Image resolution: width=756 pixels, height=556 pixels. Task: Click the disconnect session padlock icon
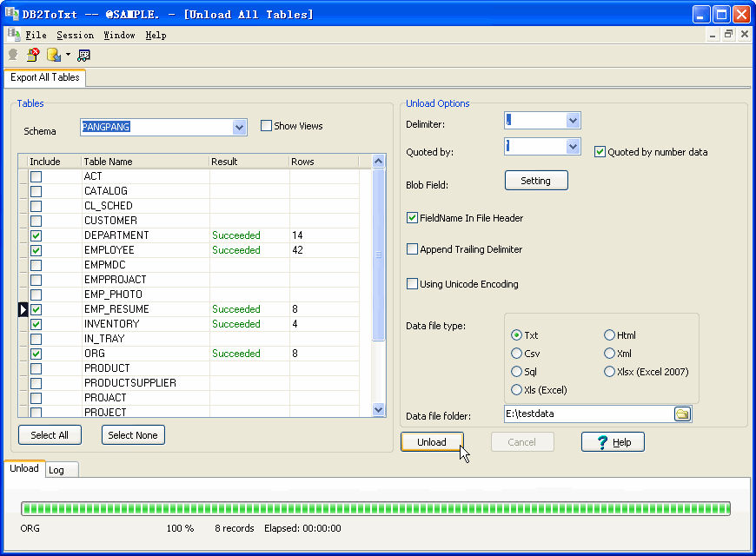point(33,55)
